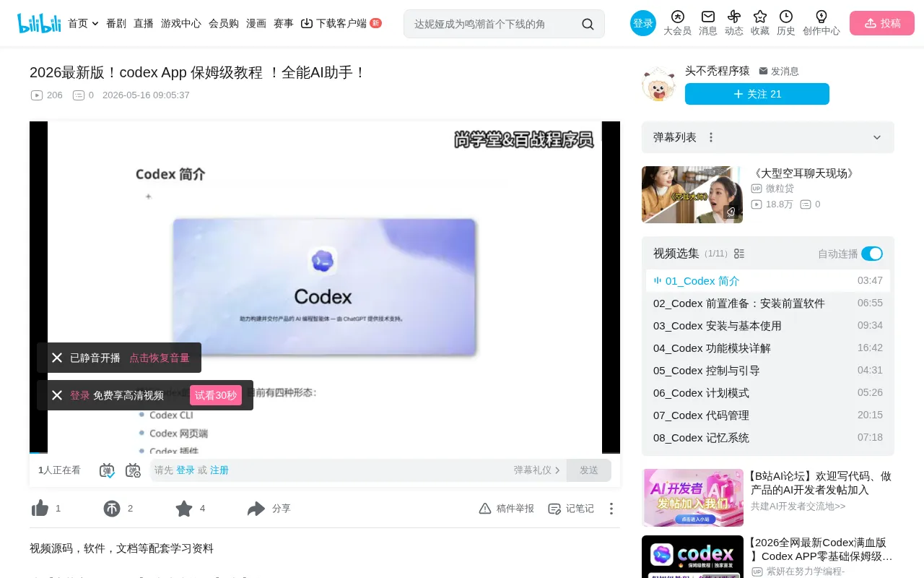The width and height of the screenshot is (924, 578).
Task: Close the 已静音开播 notification
Action: point(57,358)
